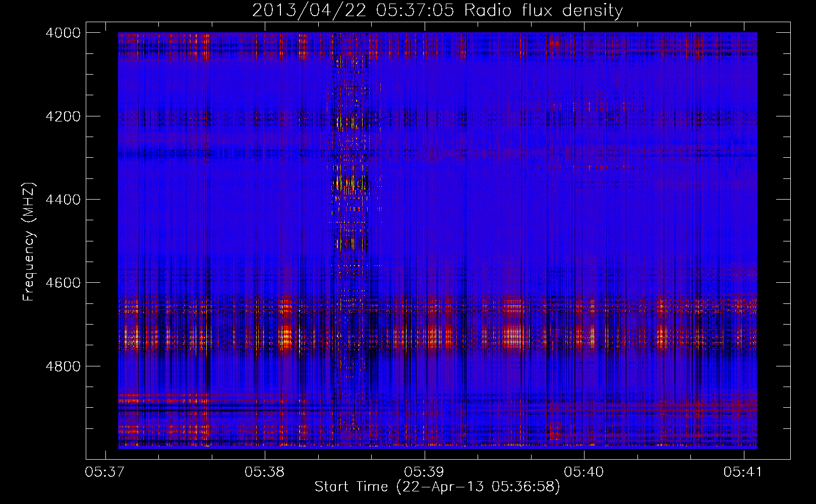Select the 4000 frequency tick label
This screenshot has width=816, height=504.
coord(63,33)
